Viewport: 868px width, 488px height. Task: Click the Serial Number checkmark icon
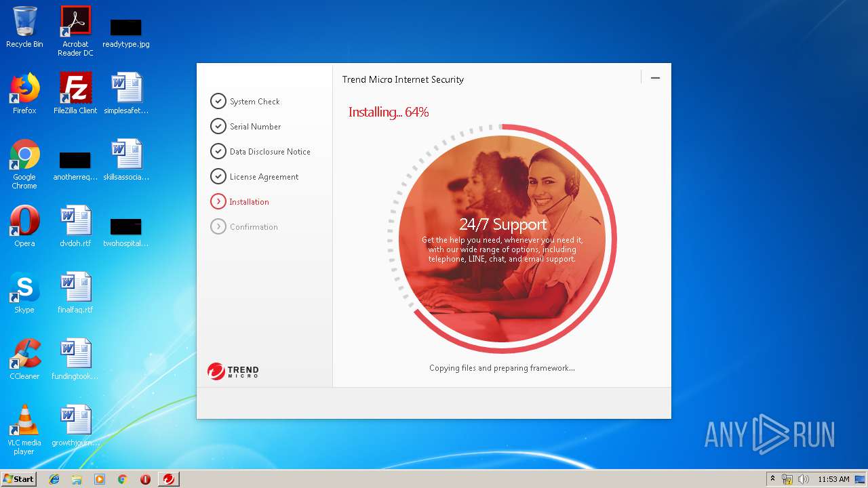[218, 126]
